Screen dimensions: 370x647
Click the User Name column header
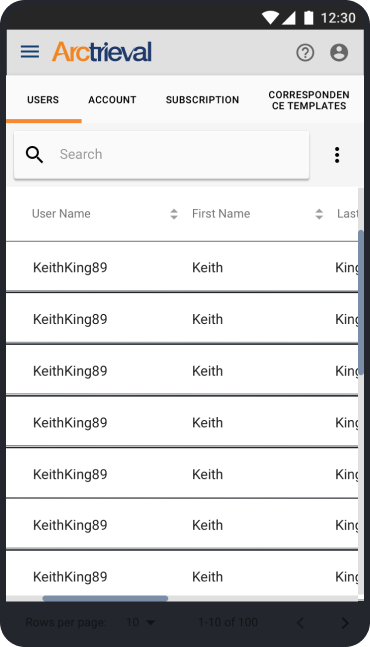tap(61, 214)
